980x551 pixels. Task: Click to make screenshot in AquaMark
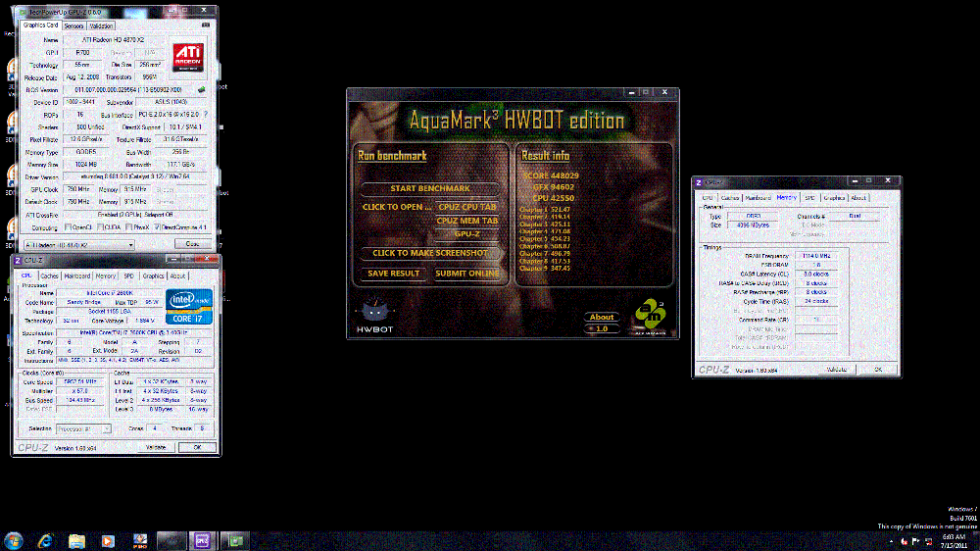[x=430, y=253]
